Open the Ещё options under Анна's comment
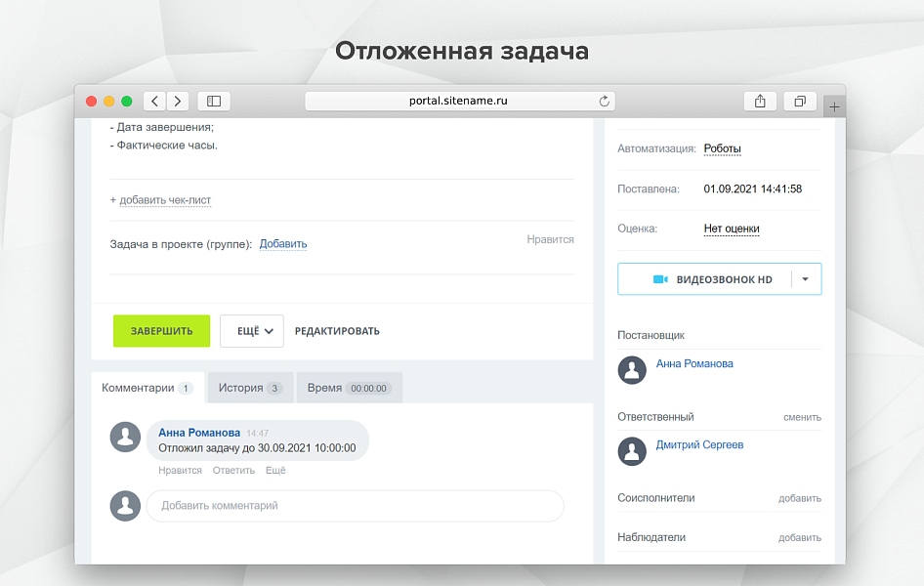 coord(275,470)
